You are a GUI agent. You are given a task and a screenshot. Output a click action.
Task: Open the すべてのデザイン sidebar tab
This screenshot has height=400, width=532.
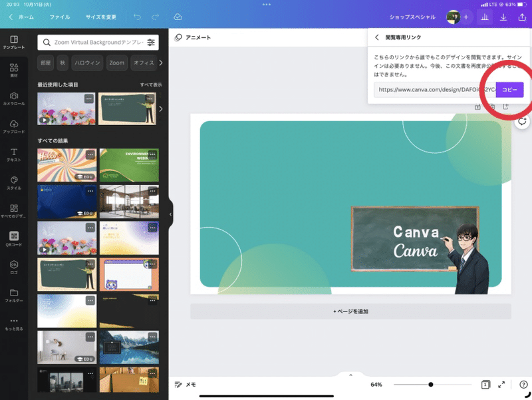pyautogui.click(x=14, y=211)
